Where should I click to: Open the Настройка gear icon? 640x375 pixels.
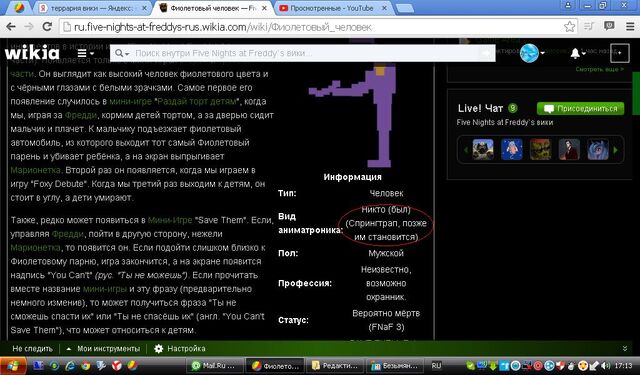[158, 348]
